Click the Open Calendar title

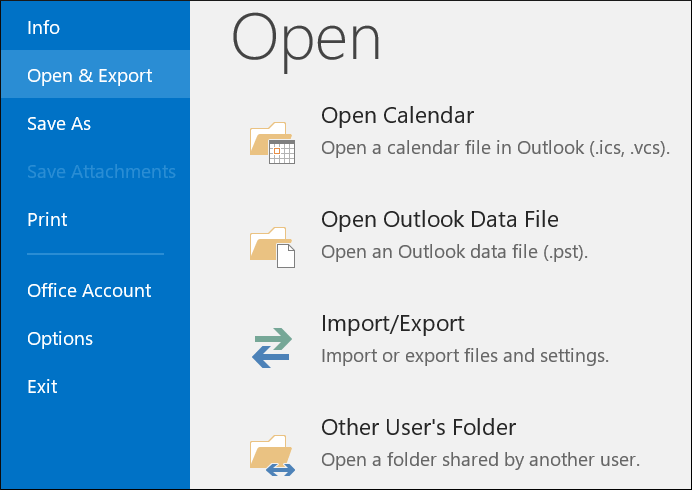pos(397,116)
